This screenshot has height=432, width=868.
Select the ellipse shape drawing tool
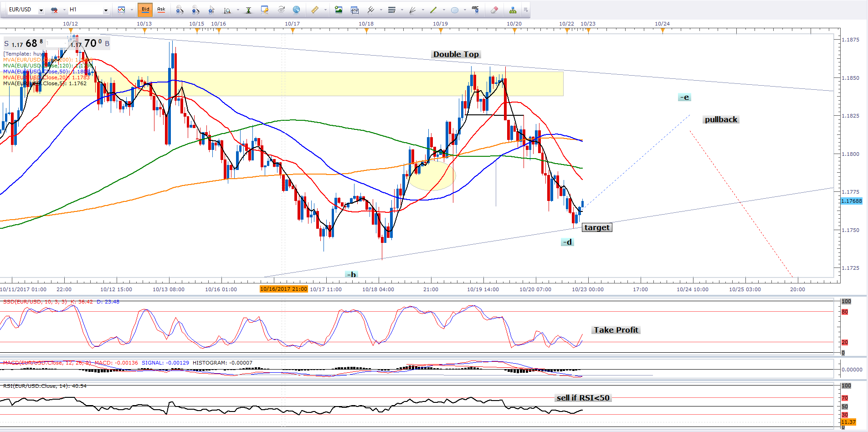(x=454, y=10)
